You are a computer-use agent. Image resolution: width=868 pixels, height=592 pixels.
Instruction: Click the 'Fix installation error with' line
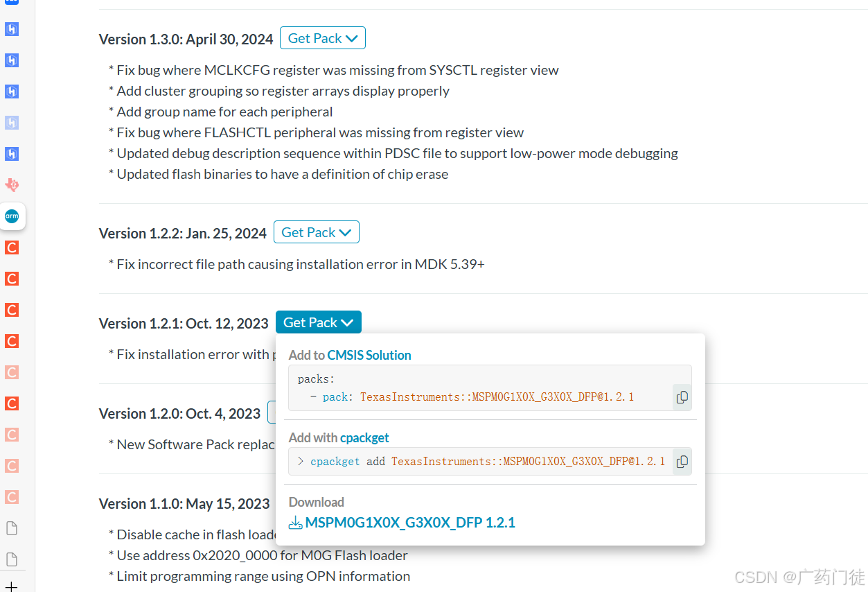point(192,354)
